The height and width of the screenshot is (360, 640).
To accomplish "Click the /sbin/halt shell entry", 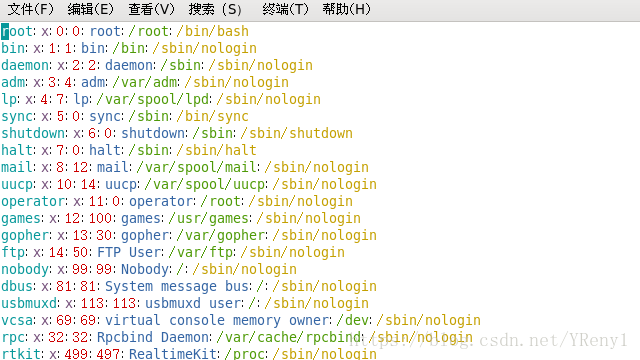I will click(217, 150).
